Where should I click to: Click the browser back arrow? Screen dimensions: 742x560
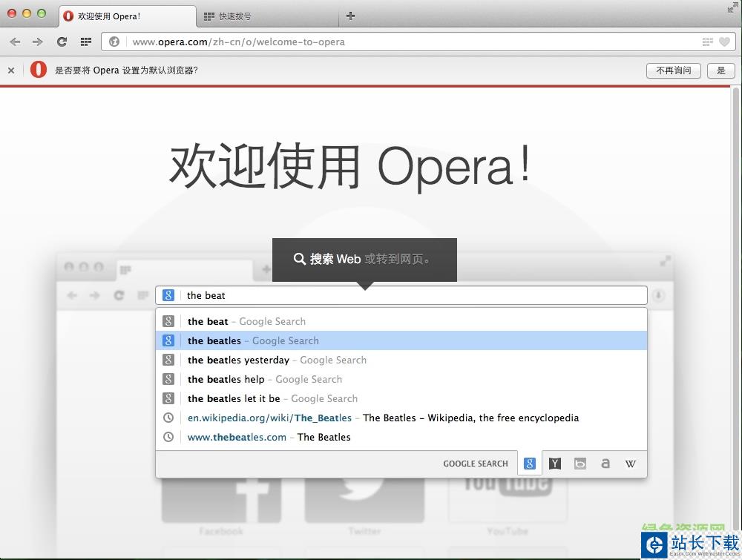(x=15, y=42)
